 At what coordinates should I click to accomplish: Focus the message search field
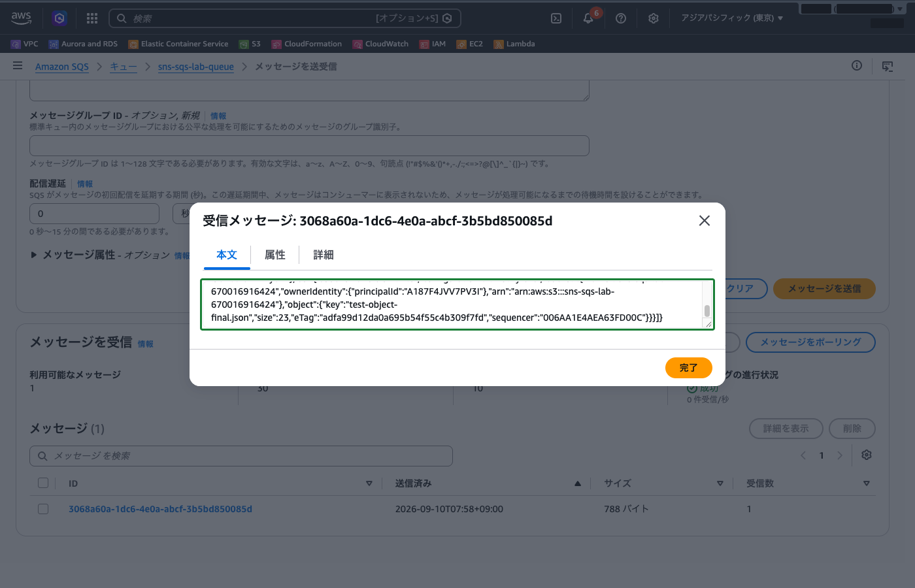point(241,456)
